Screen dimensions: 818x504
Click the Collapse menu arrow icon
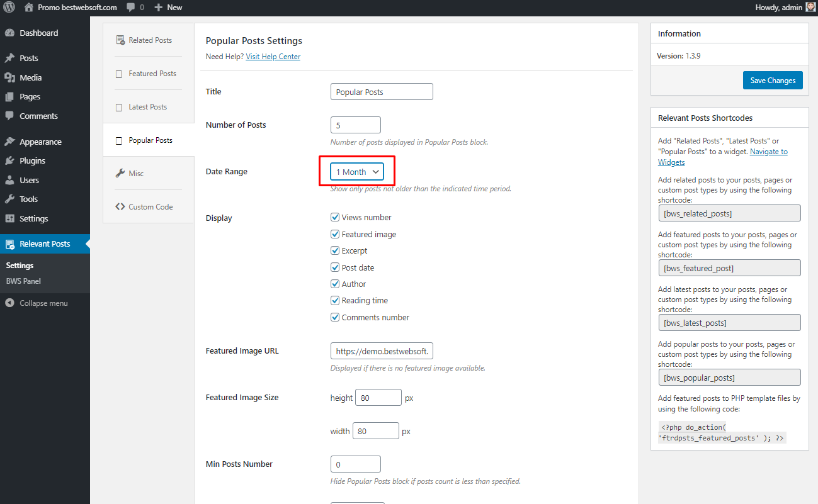click(x=9, y=303)
